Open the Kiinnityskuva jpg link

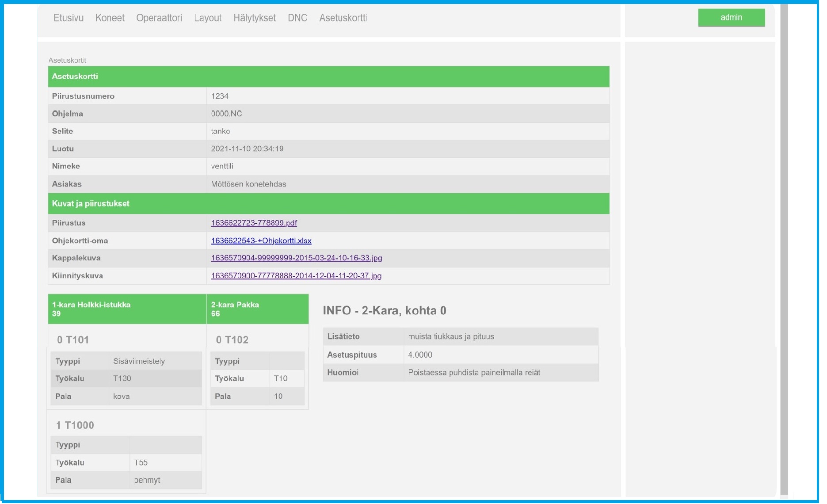pos(296,276)
